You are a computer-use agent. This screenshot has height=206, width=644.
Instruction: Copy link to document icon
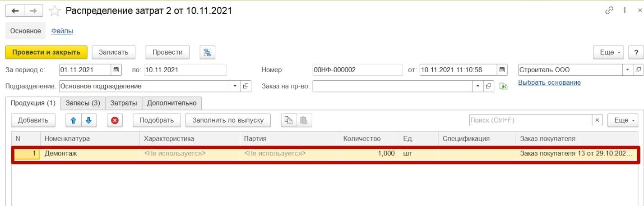pos(609,11)
